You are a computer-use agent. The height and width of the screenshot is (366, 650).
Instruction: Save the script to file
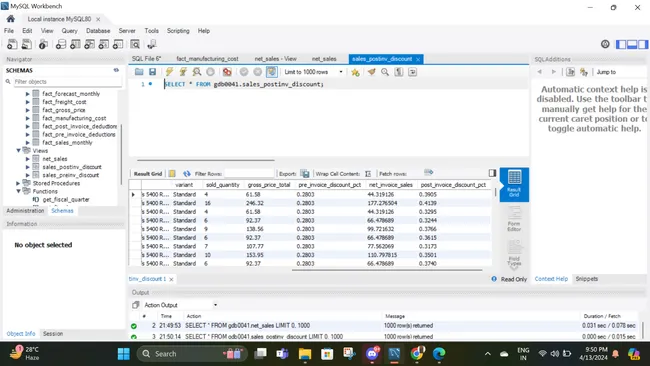pyautogui.click(x=153, y=72)
